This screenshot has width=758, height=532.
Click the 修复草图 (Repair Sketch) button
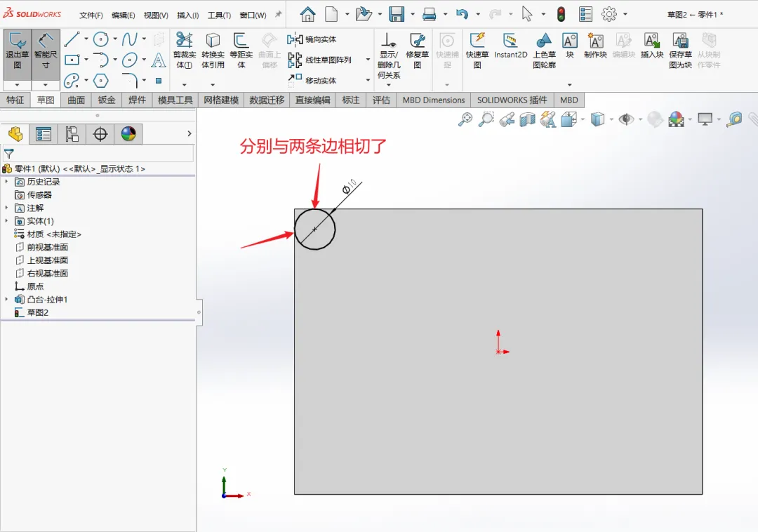(417, 51)
